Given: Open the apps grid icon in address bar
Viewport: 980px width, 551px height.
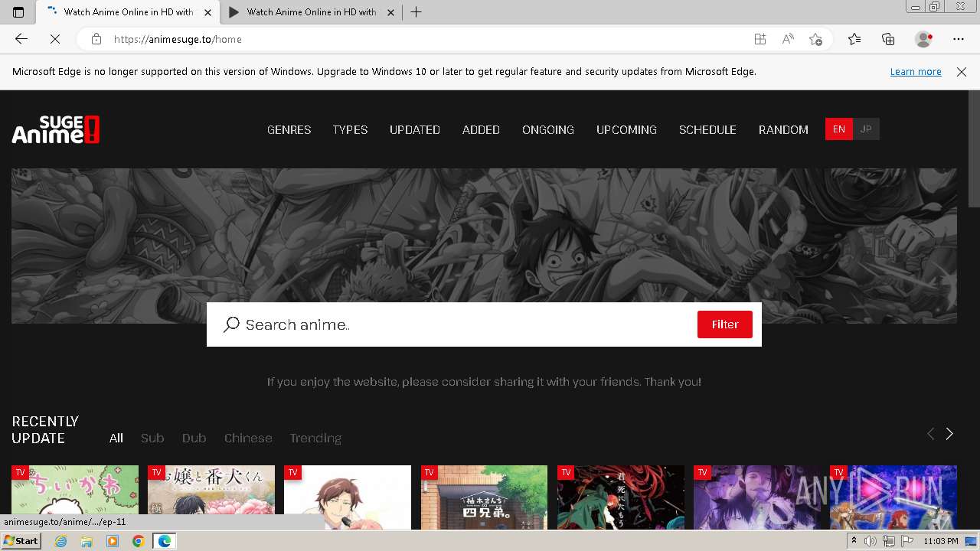Looking at the screenshot, I should (x=759, y=39).
